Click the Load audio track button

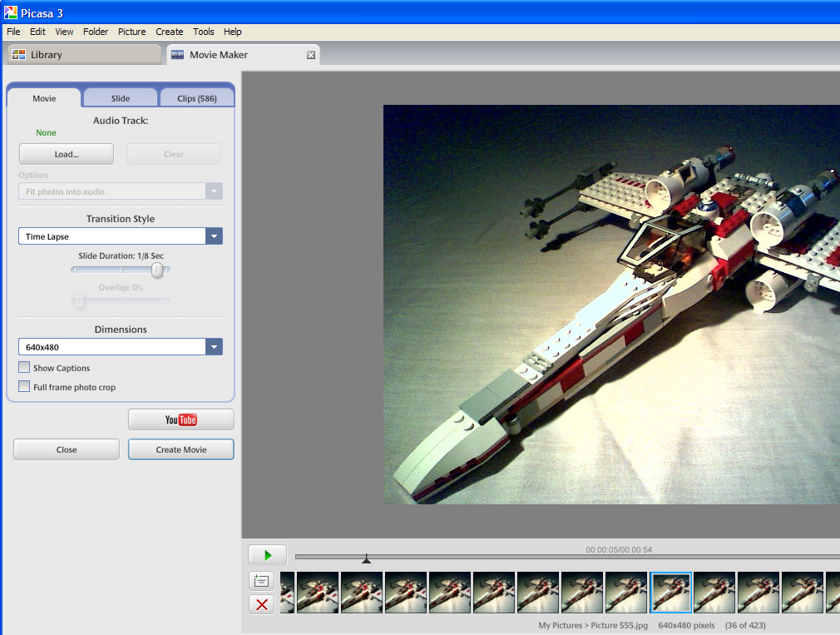click(66, 153)
